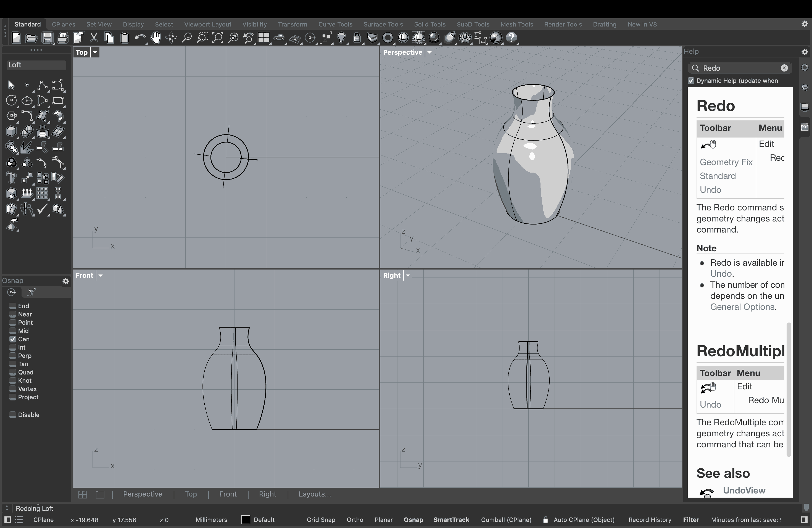Click the Four Viewports layout icon

(264, 38)
